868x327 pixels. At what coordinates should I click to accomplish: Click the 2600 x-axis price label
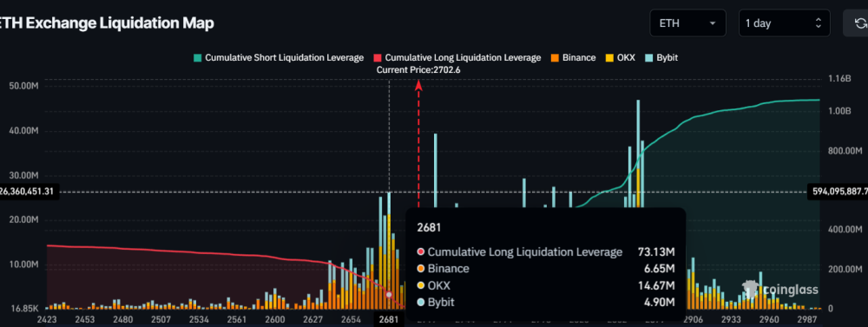coord(275,320)
